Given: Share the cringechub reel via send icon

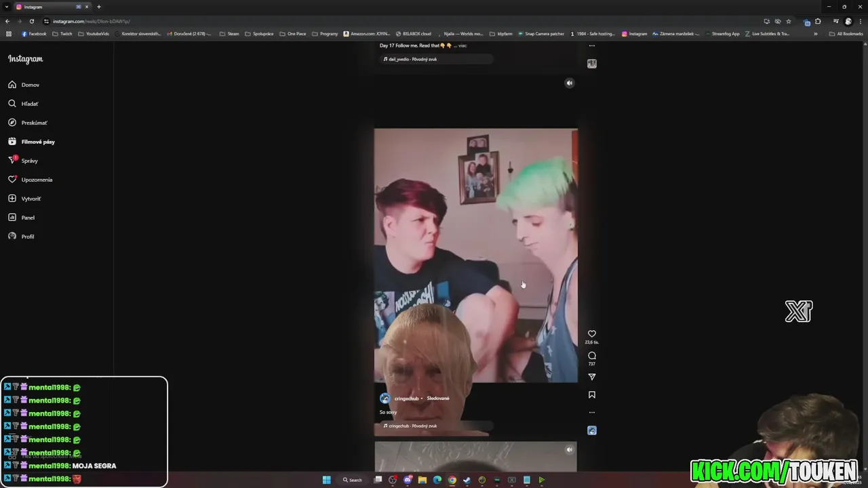Looking at the screenshot, I should pos(592,377).
